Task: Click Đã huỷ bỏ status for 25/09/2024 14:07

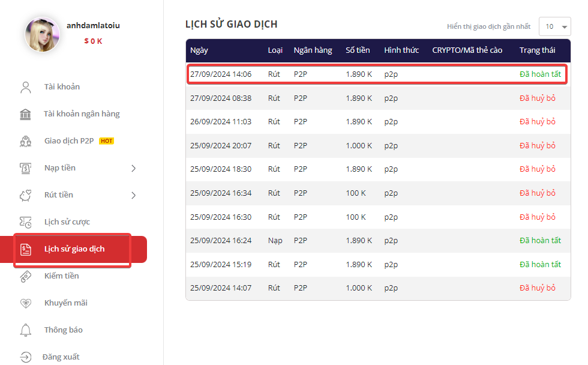Action: pyautogui.click(x=538, y=288)
